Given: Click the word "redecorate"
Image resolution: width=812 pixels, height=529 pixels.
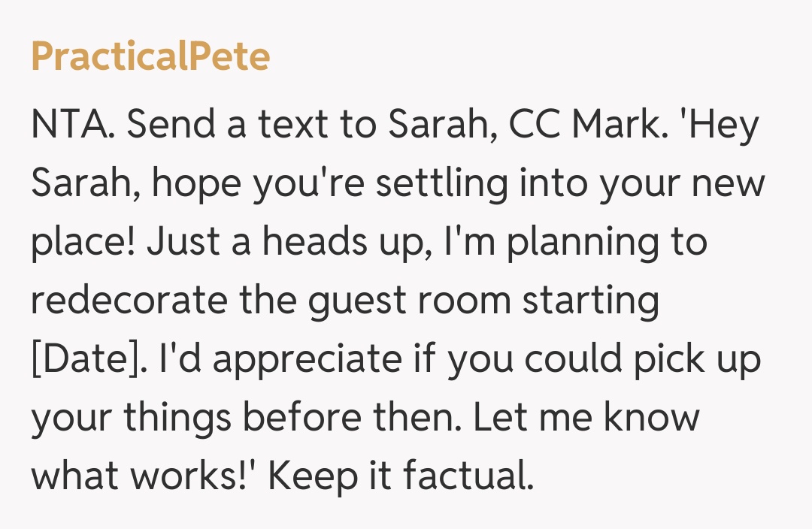Looking at the screenshot, I should (x=129, y=301).
